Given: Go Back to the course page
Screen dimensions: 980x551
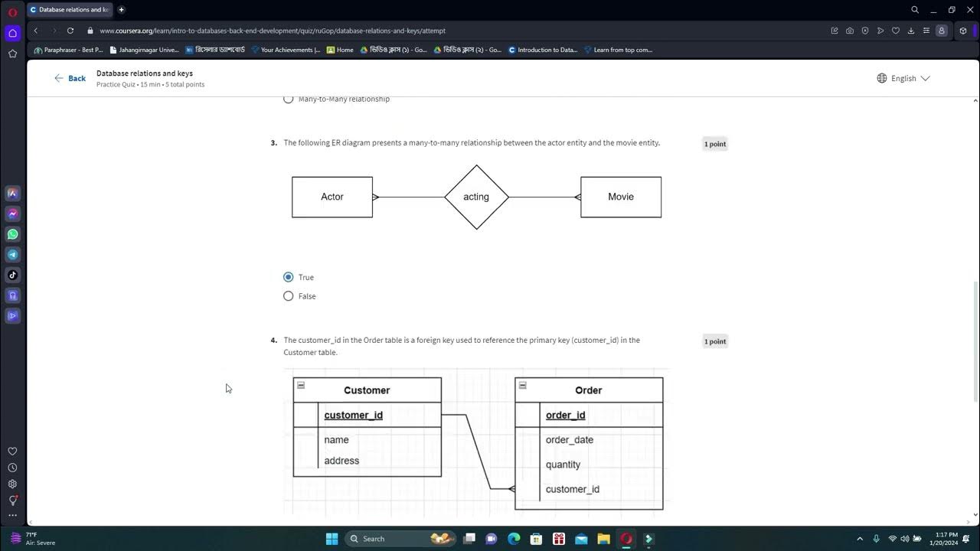Looking at the screenshot, I should pos(70,78).
